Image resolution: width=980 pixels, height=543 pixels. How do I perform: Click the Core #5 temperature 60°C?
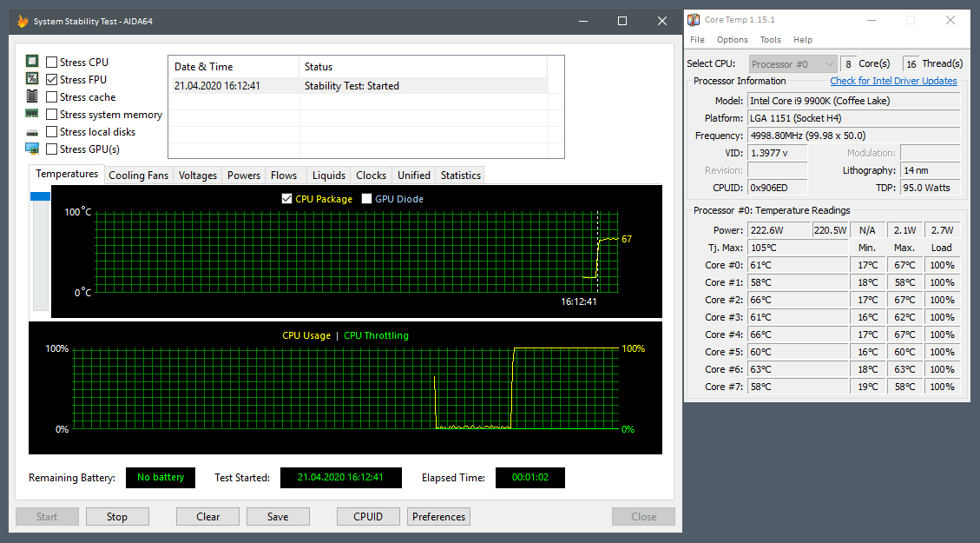click(x=798, y=352)
